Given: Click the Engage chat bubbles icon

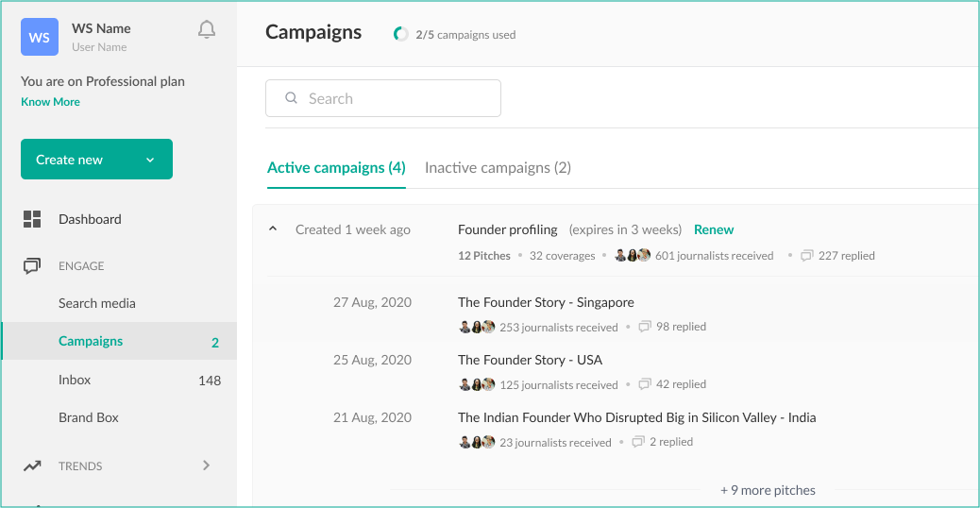Looking at the screenshot, I should point(32,266).
